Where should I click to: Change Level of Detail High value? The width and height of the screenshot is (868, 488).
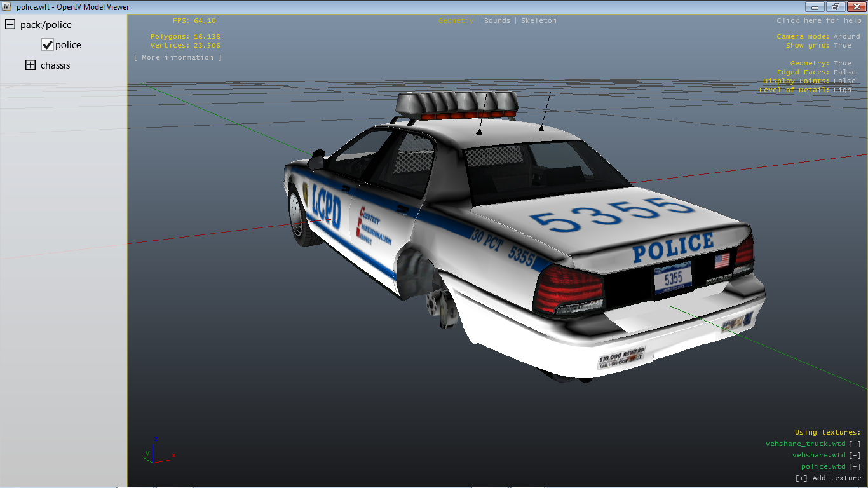[843, 90]
